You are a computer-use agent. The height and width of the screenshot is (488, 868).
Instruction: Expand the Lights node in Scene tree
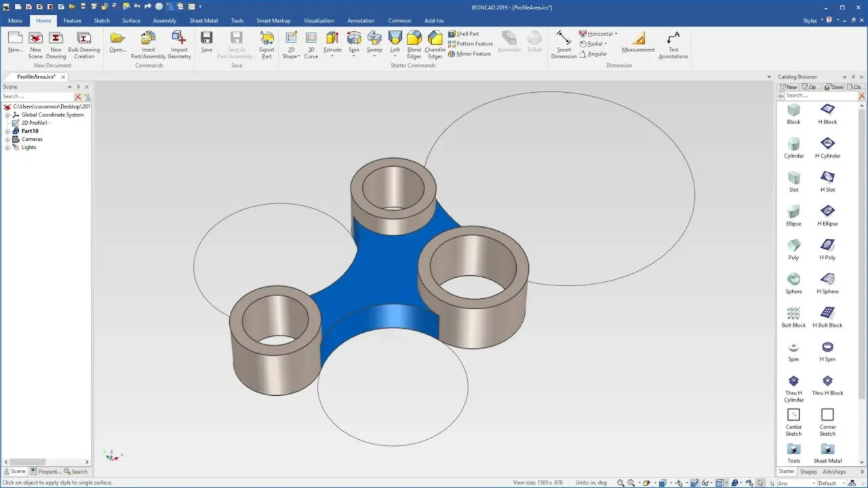click(7, 147)
